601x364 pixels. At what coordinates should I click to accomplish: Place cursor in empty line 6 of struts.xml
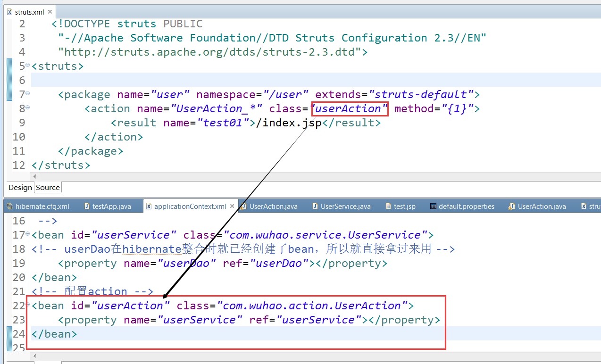[316, 80]
